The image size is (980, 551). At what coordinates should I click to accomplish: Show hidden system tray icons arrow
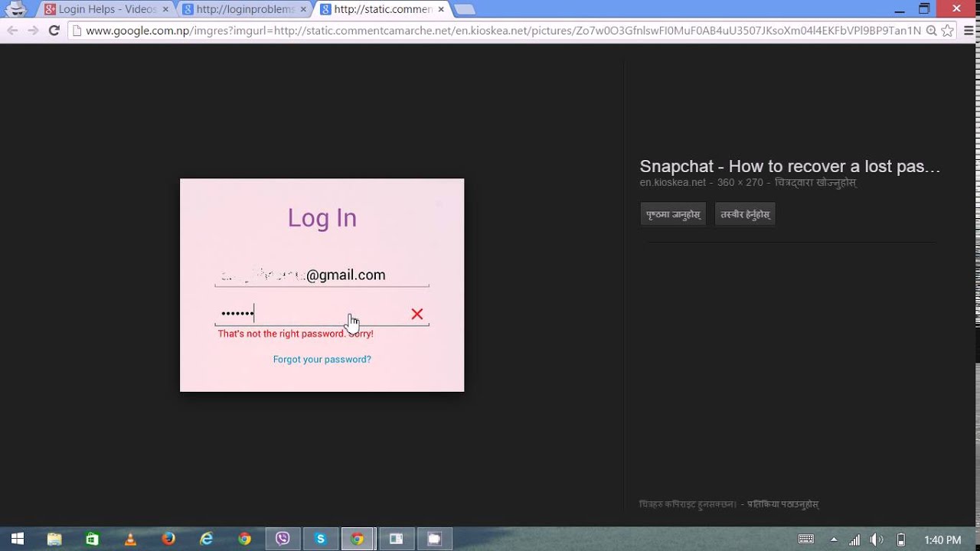click(834, 540)
